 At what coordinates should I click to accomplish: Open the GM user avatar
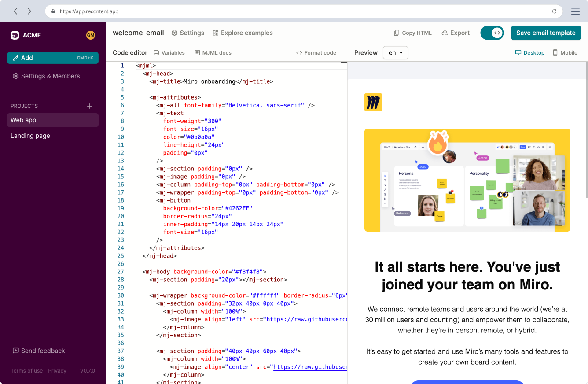tap(91, 35)
